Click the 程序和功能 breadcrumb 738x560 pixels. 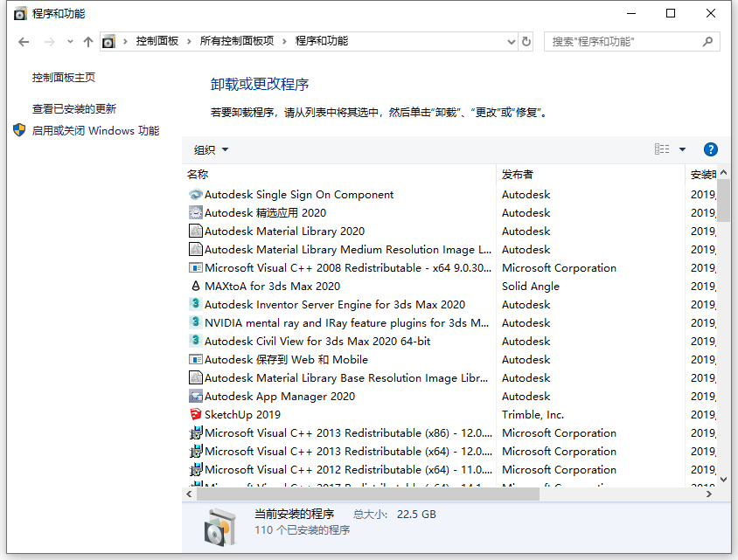pos(322,41)
